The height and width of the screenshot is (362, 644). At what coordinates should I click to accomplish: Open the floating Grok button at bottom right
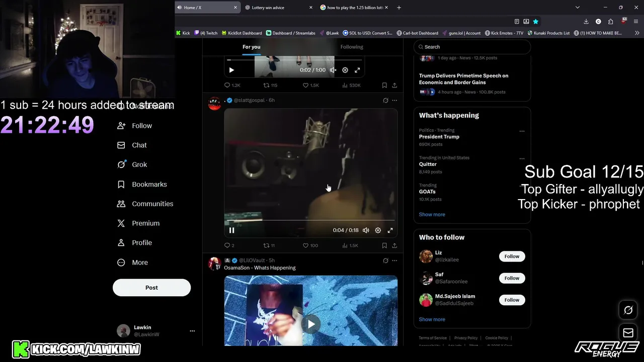628,310
